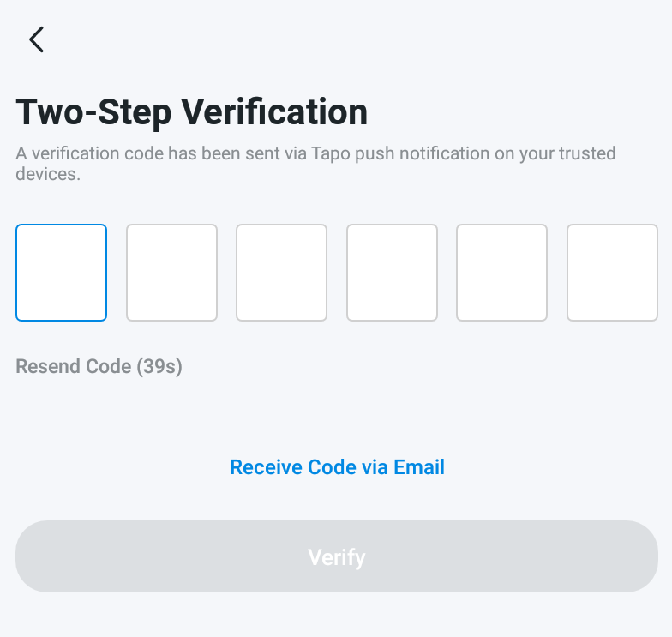
Task: Tap the Resend Code (39s) label
Action: [99, 367]
